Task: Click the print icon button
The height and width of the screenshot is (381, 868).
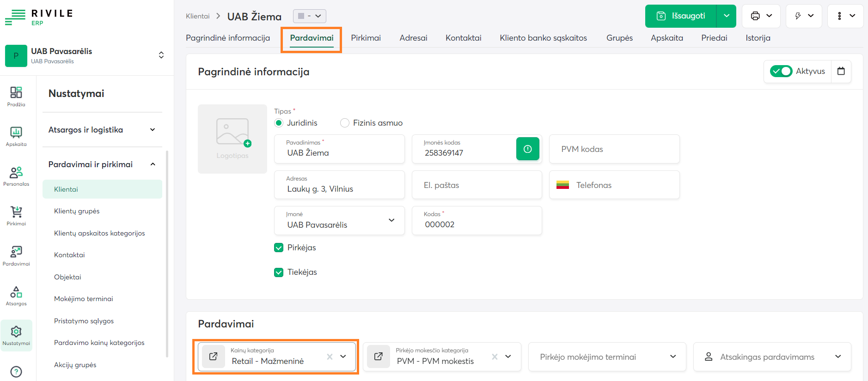Action: tap(761, 16)
